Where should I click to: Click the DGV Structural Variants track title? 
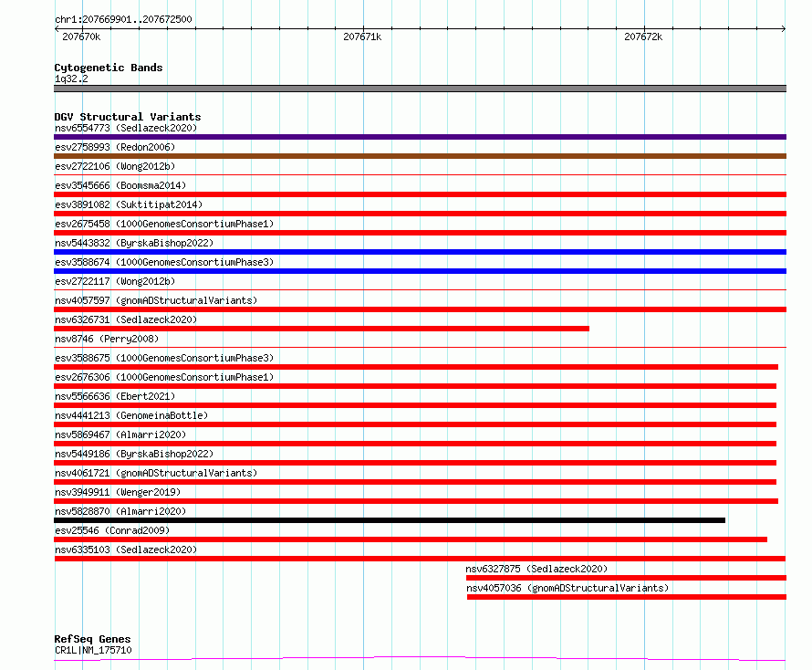point(128,117)
